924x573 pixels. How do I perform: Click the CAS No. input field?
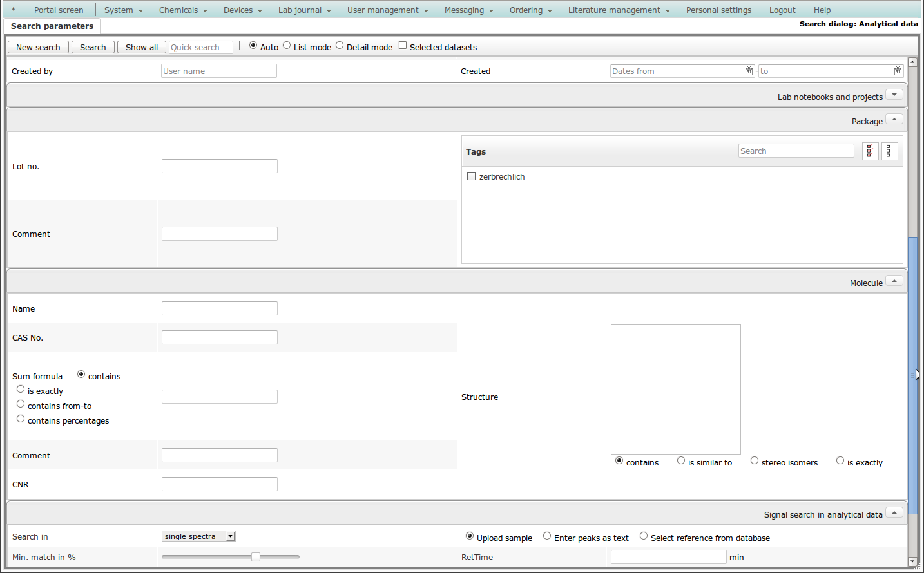tap(220, 338)
